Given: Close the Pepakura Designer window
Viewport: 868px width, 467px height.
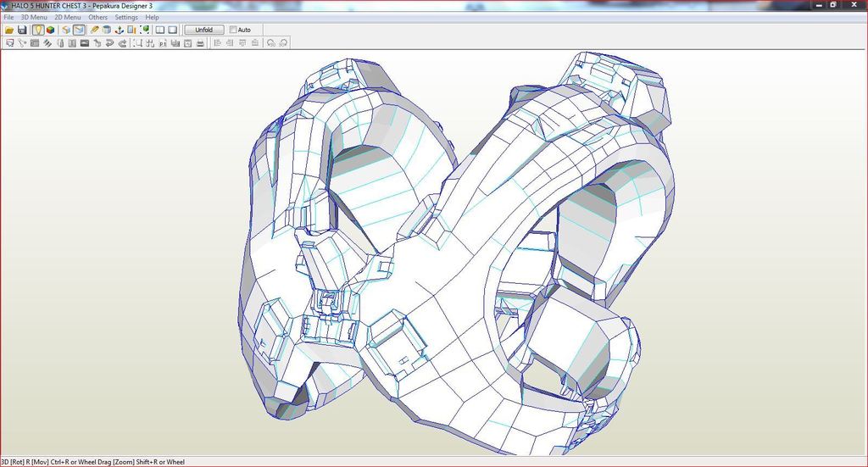Looking at the screenshot, I should pos(853,6).
